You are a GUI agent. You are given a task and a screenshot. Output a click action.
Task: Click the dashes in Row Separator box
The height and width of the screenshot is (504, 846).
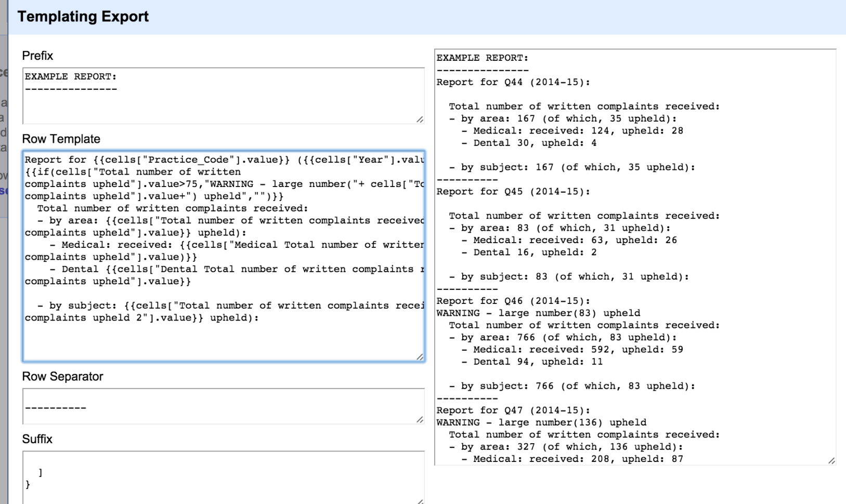[x=55, y=407]
